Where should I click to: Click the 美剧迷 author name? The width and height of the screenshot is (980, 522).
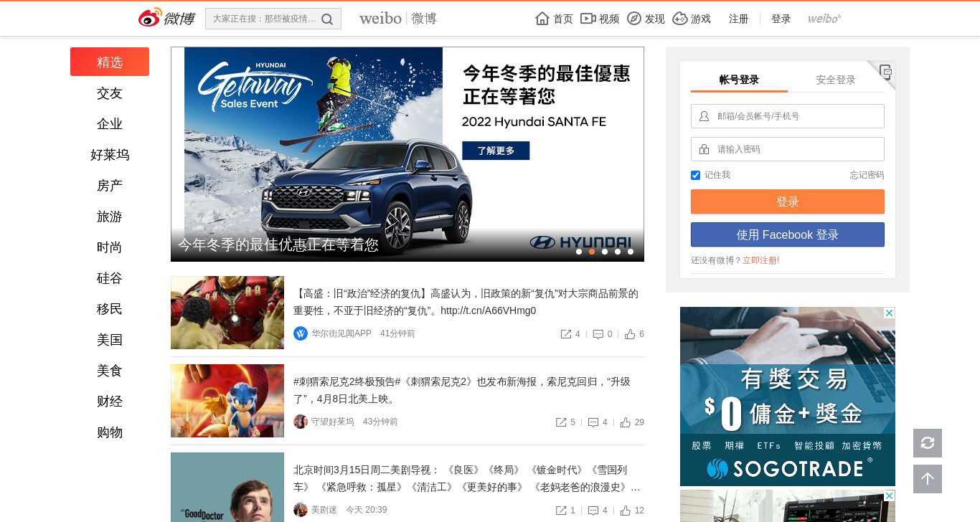click(324, 511)
